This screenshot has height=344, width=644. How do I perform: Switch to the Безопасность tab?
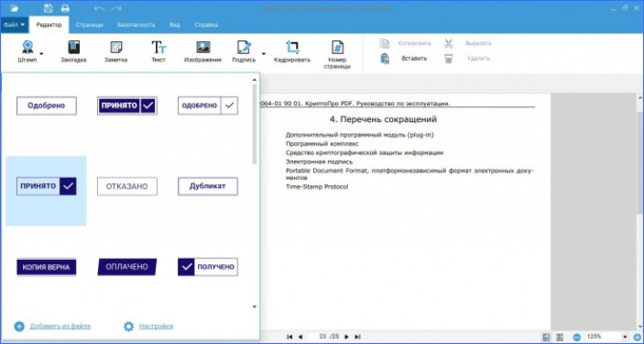click(136, 25)
